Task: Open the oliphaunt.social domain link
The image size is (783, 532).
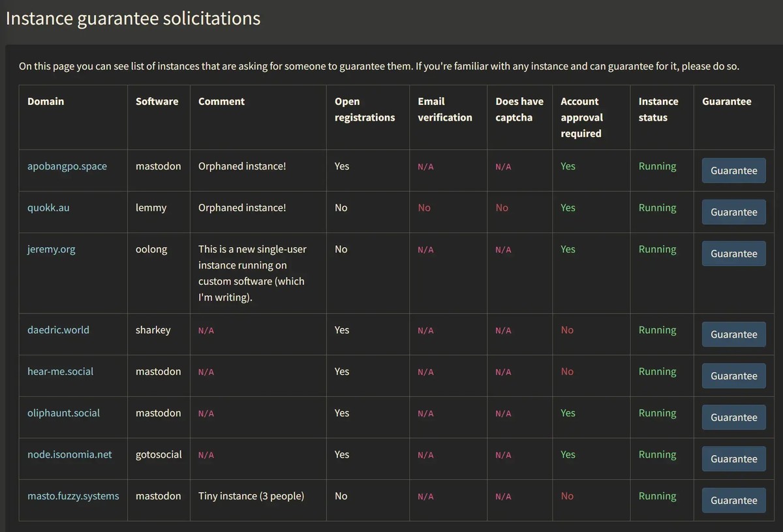Action: [x=63, y=413]
